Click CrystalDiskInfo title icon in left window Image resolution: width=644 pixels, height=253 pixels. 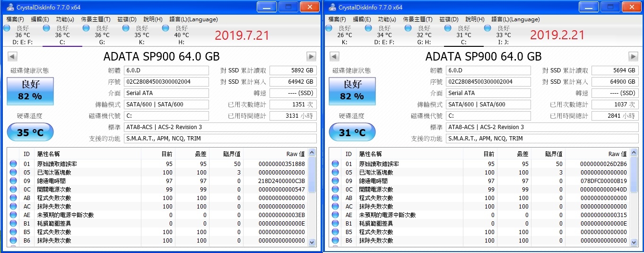(10, 7)
